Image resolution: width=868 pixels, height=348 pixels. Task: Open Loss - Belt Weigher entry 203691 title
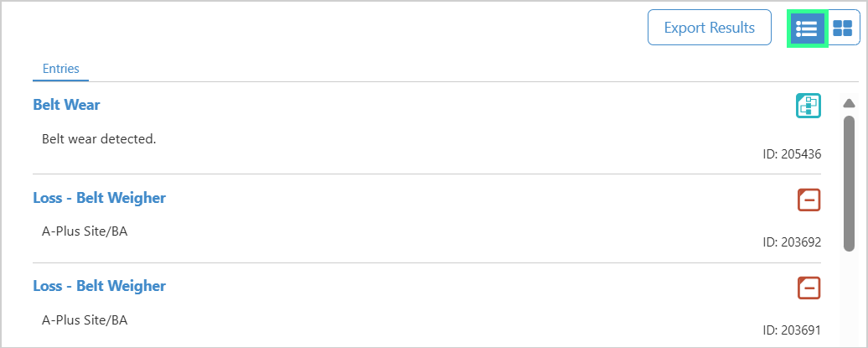click(100, 286)
